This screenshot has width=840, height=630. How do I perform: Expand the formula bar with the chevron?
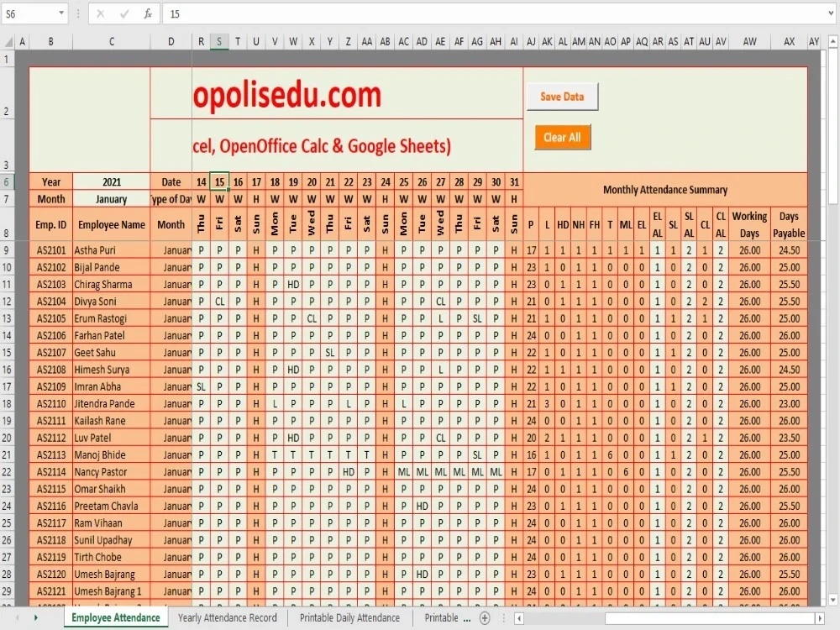tap(831, 13)
